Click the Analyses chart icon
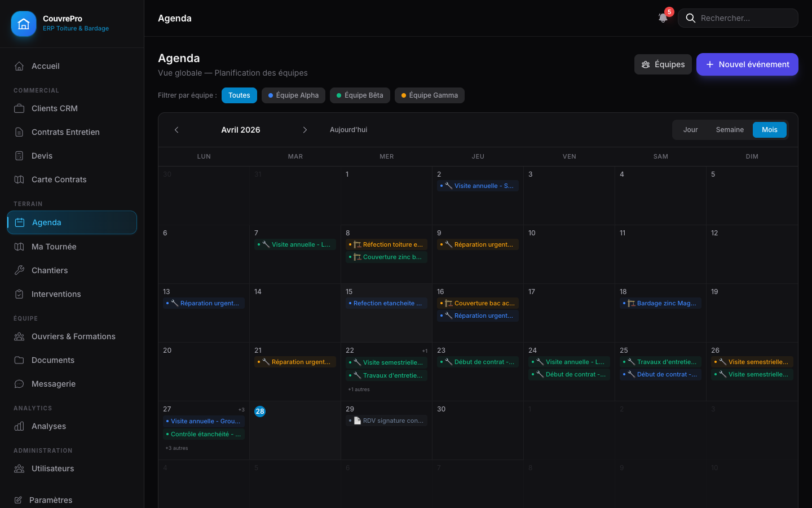 [x=19, y=426]
